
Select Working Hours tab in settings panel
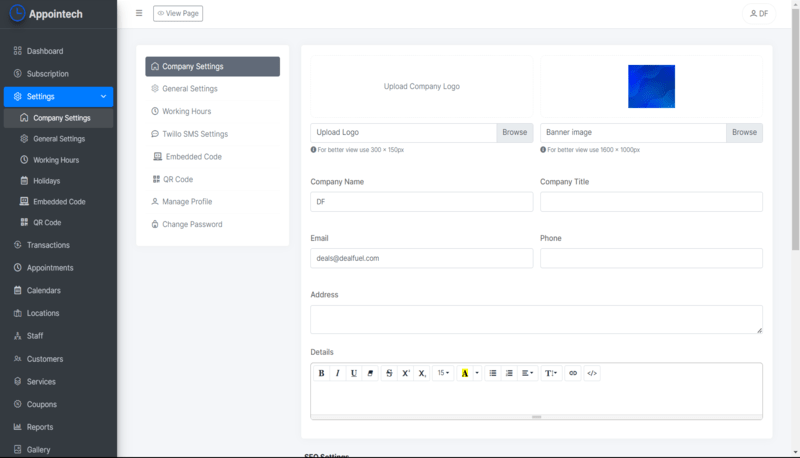coord(212,111)
